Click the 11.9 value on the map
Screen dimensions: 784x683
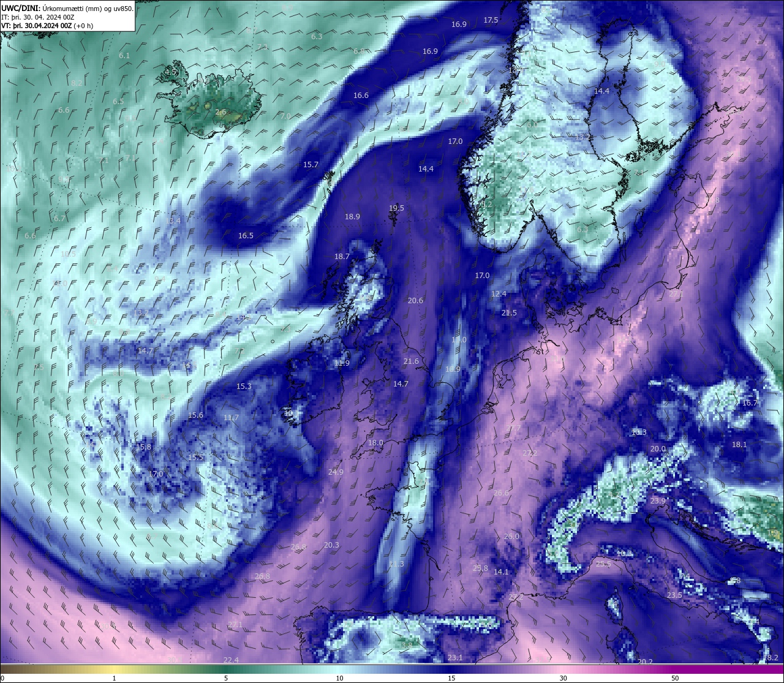click(342, 363)
